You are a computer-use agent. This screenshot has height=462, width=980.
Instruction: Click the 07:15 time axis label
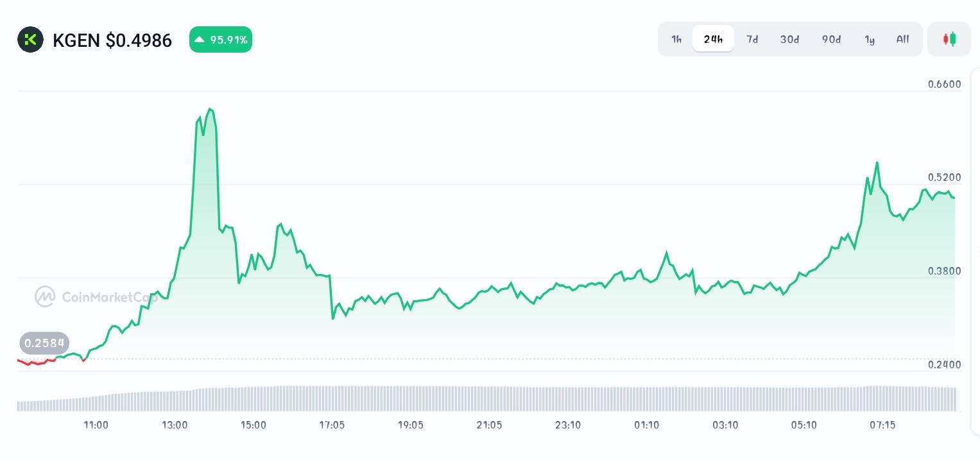tap(882, 425)
